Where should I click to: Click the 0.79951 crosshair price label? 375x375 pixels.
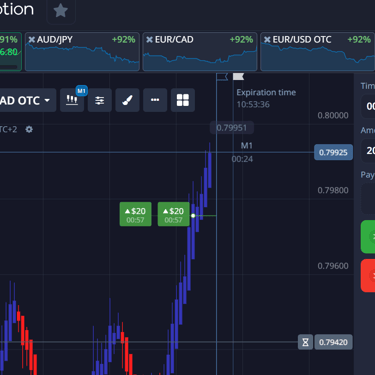[x=232, y=128]
